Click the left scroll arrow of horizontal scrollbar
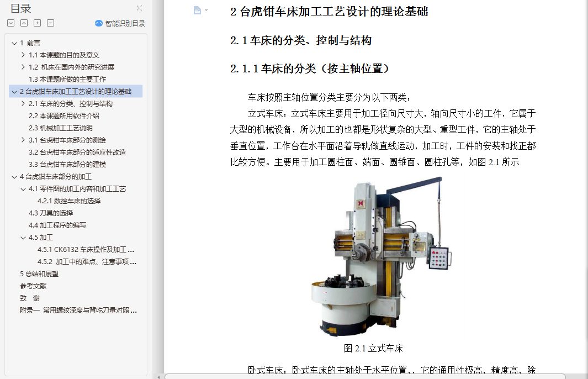Viewport: 588px width, 379px height. [159, 377]
